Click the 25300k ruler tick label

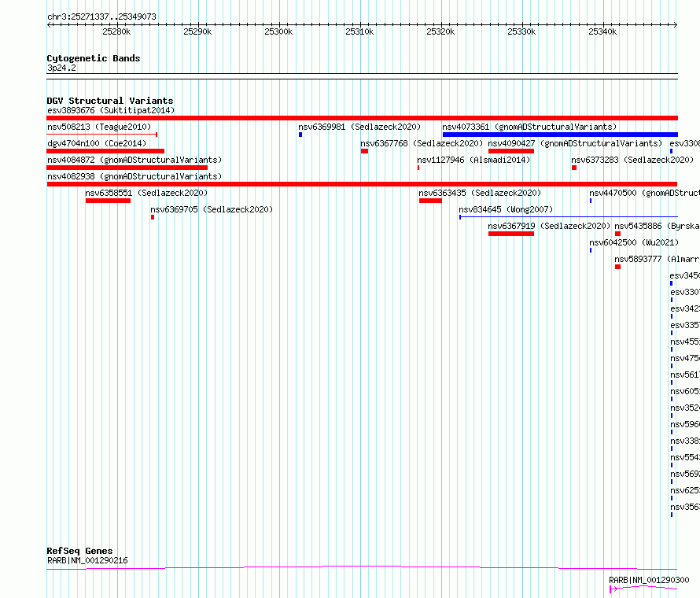coord(278,31)
